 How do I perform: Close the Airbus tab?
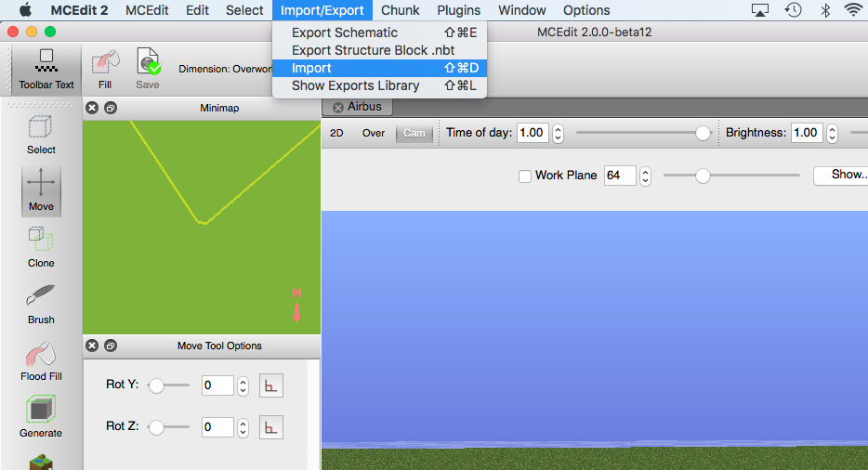point(338,108)
